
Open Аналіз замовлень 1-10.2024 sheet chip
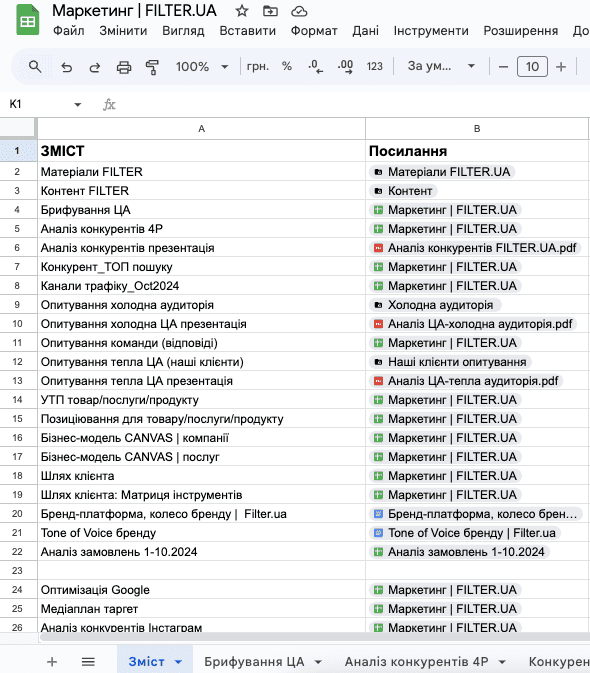(459, 552)
